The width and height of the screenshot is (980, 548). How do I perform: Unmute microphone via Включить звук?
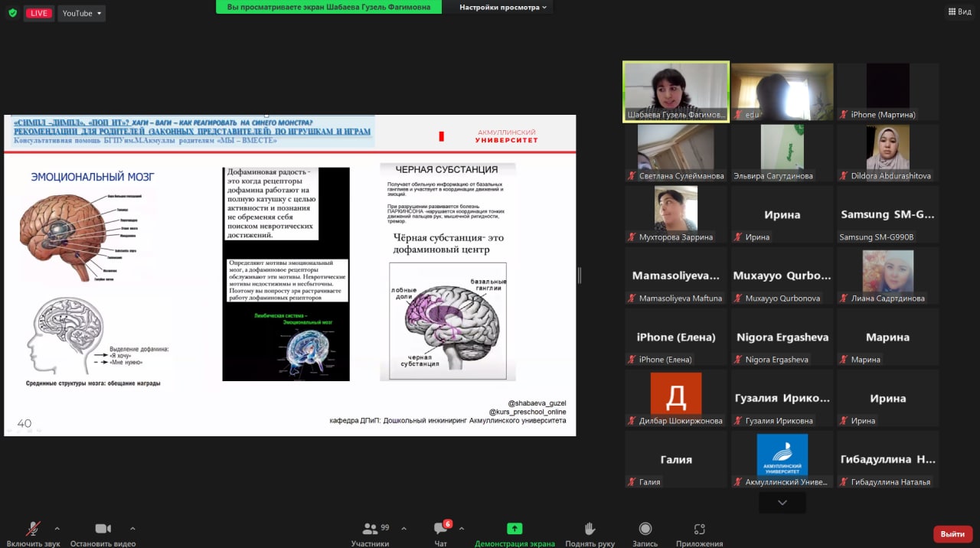pos(33,530)
